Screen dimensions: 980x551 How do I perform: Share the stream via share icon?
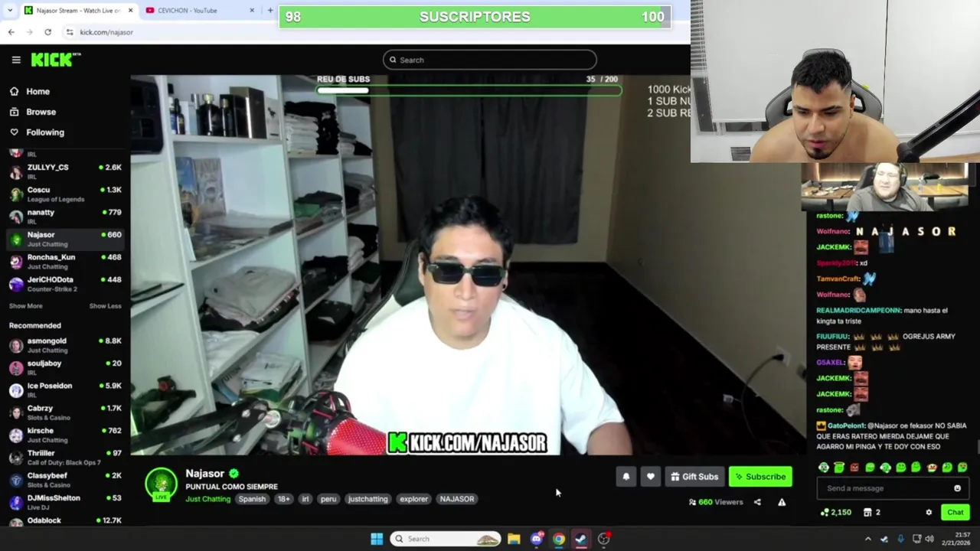pyautogui.click(x=757, y=502)
